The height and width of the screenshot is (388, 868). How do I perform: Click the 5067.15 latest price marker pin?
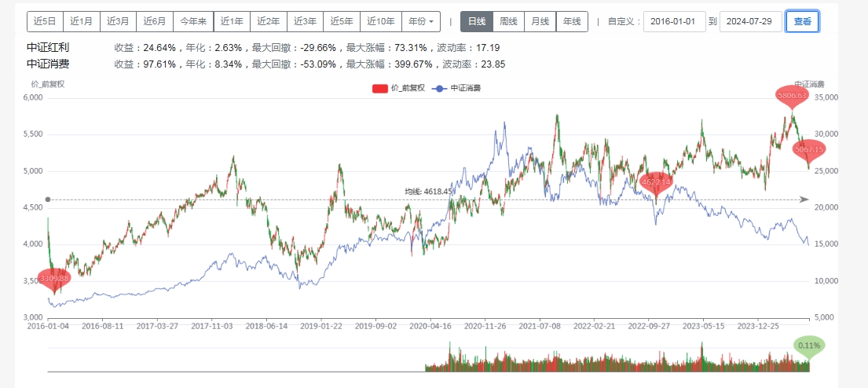808,149
